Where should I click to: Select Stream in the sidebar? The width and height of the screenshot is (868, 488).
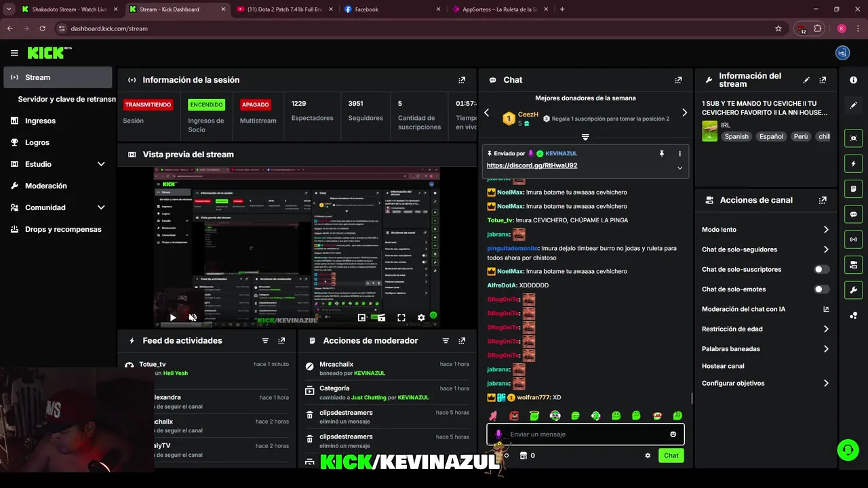pyautogui.click(x=58, y=77)
